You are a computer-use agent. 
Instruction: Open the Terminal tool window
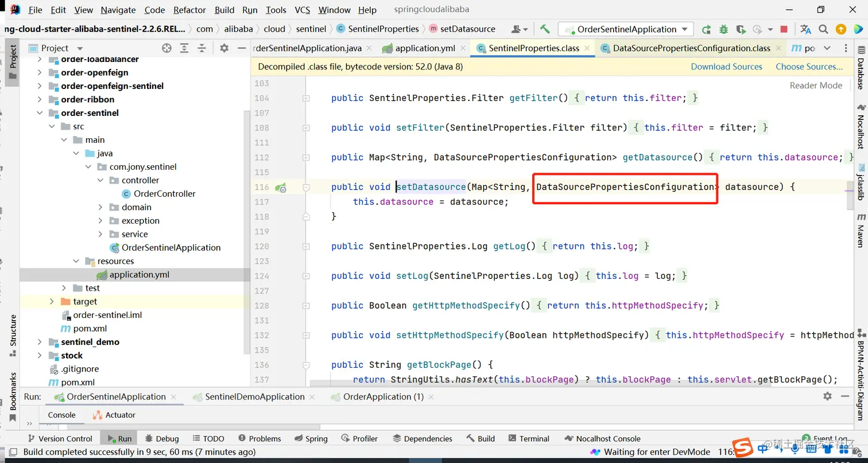point(528,438)
